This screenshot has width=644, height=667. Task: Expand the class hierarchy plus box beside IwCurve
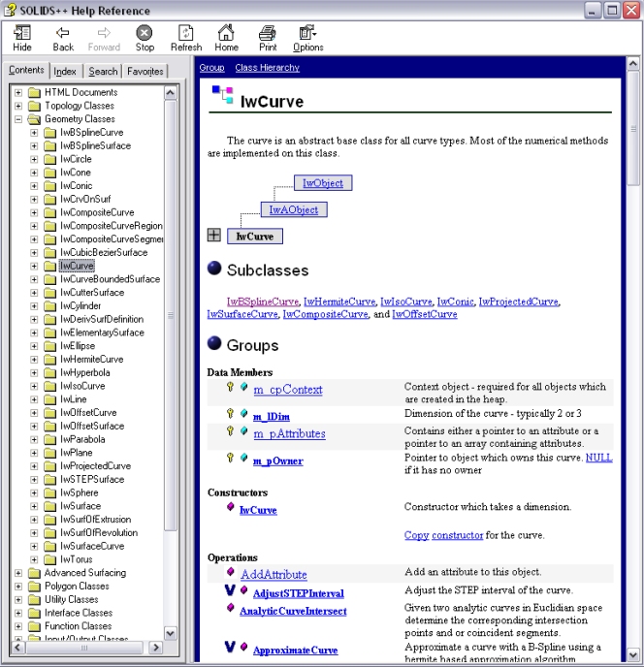pos(214,235)
